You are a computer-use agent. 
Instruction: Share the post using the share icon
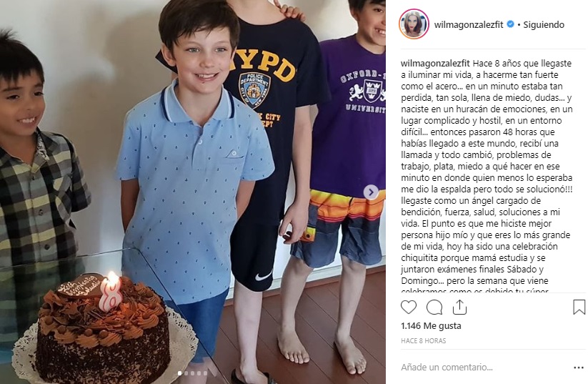coord(459,307)
